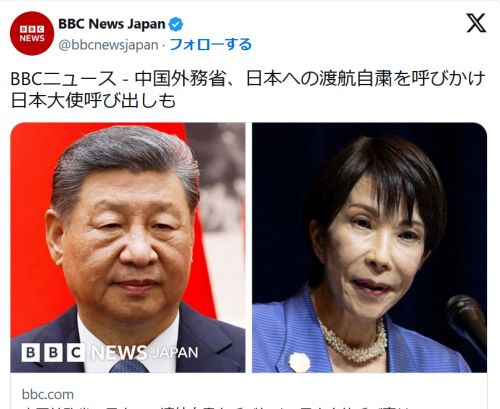
Task: Follow the account via フォローする
Action: [211, 44]
